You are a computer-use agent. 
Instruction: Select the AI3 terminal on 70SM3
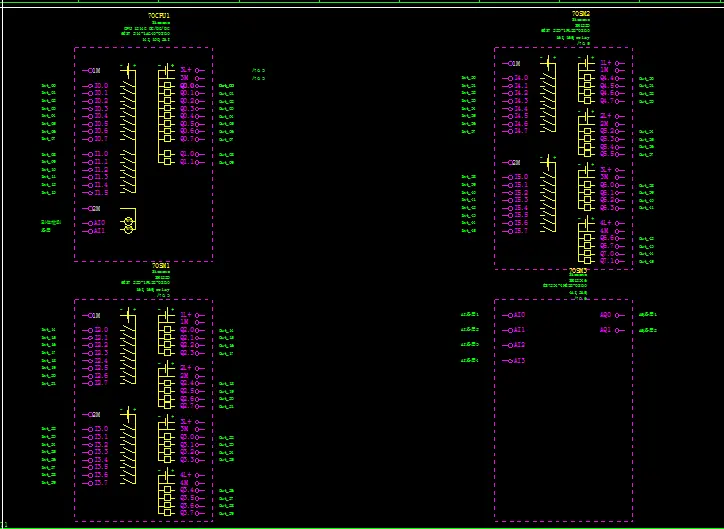pos(517,360)
